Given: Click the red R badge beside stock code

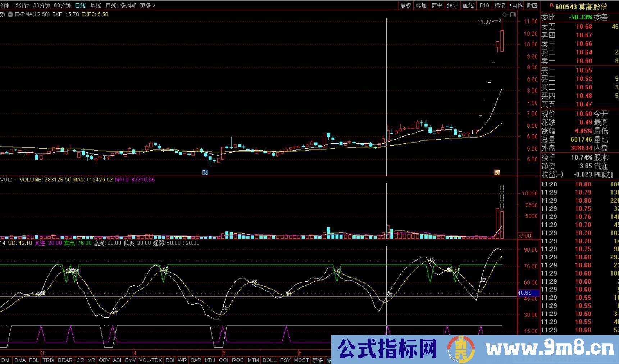Looking at the screenshot, I should point(551,5).
